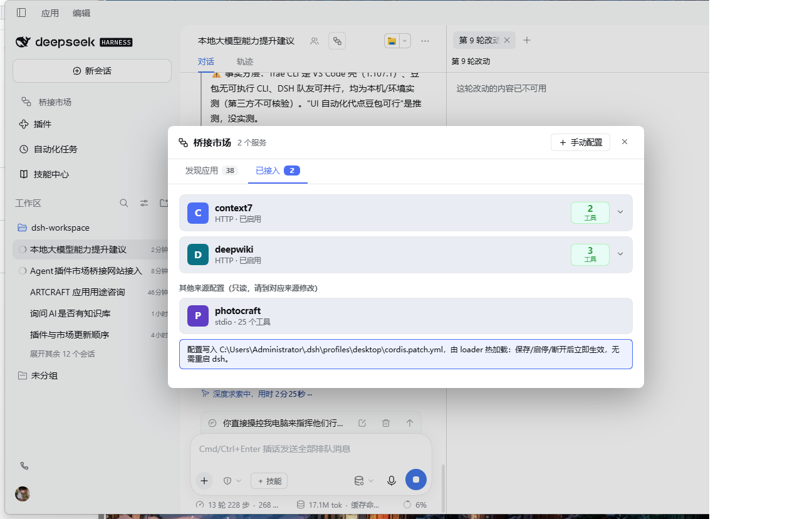Add a new workspace folder icon
Viewport: 812px width, 519px height.
coord(164,203)
